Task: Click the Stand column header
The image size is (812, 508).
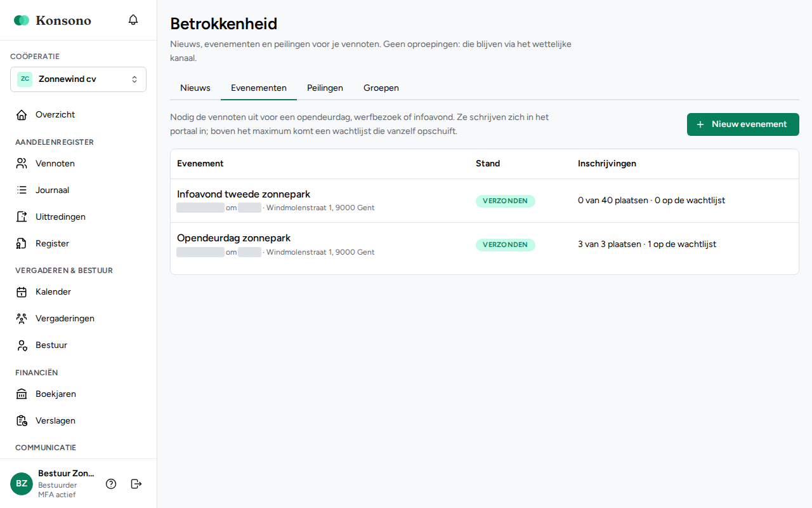Action: point(488,164)
